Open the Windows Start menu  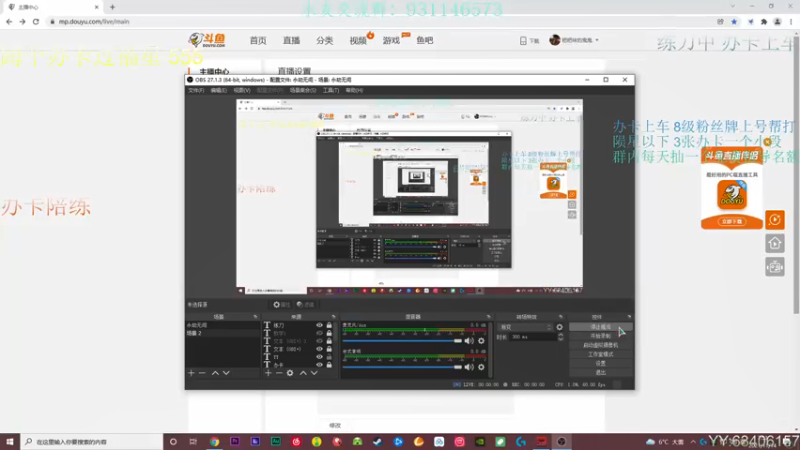10,442
